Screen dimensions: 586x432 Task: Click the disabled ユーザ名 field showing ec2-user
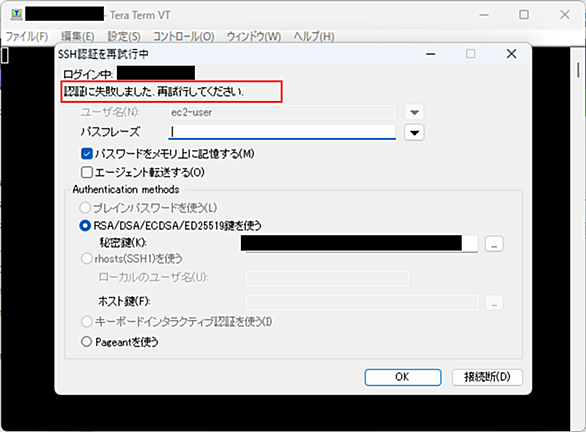[x=282, y=112]
